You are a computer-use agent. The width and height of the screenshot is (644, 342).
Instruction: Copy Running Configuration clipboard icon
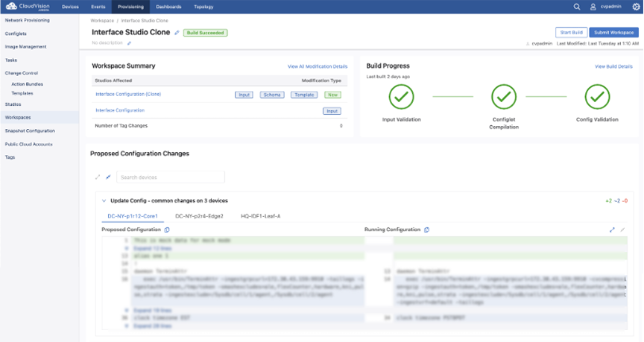[x=427, y=229]
